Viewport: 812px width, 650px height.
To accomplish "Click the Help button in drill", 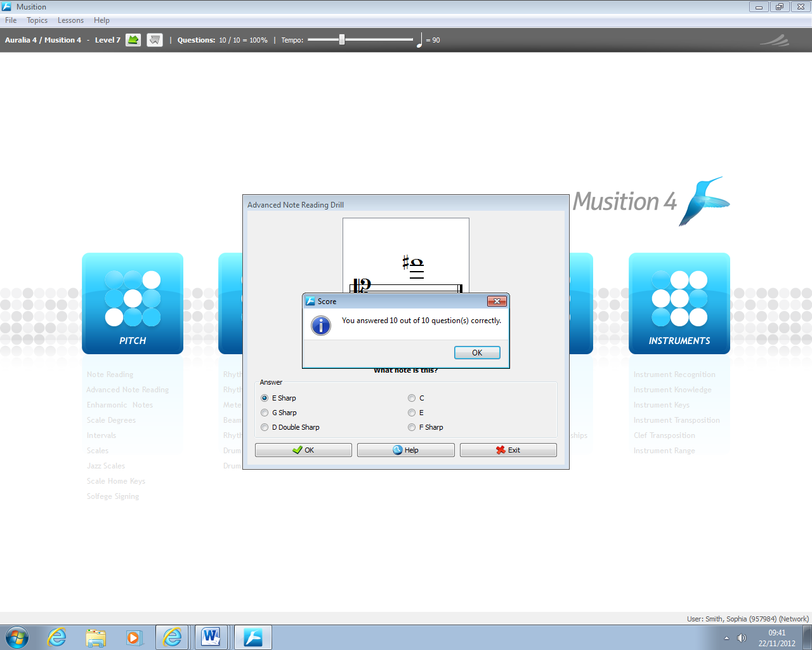I will 406,450.
